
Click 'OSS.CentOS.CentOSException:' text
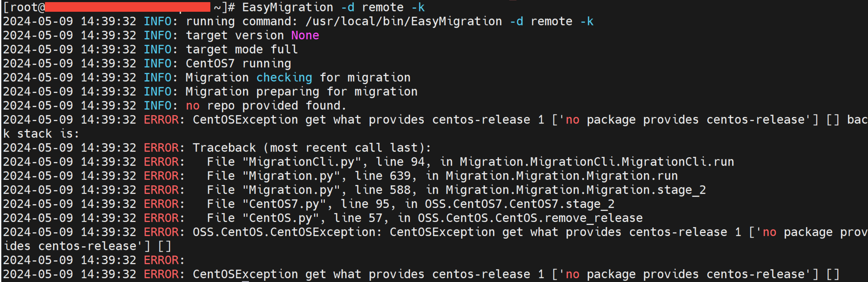pyautogui.click(x=287, y=232)
